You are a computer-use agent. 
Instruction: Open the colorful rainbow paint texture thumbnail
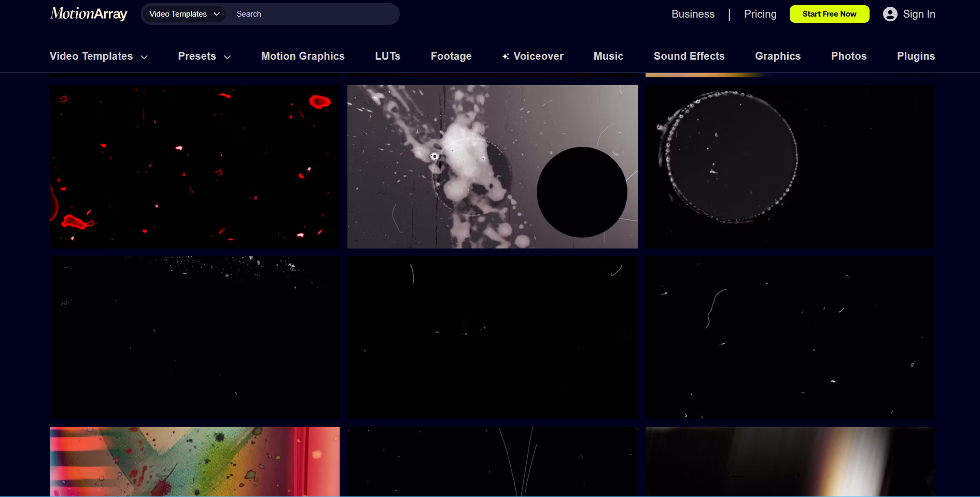point(194,462)
